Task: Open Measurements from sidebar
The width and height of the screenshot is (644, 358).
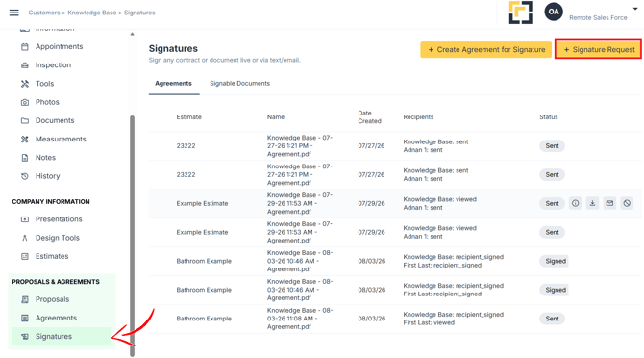Action: 61,140
